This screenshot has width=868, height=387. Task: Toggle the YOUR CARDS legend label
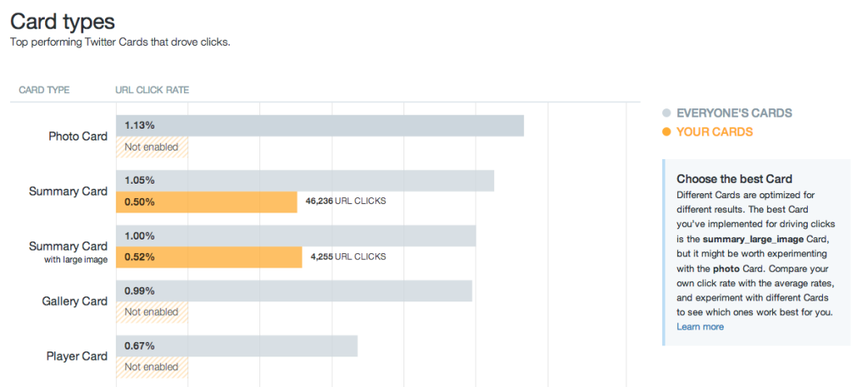pos(715,132)
